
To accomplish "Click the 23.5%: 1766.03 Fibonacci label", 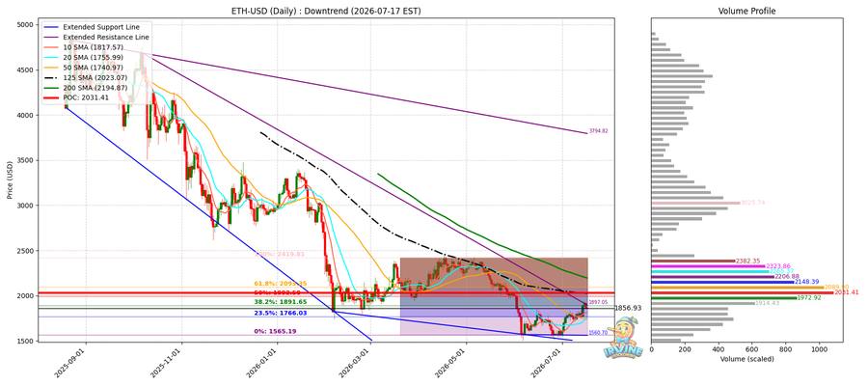I will pyautogui.click(x=280, y=314).
